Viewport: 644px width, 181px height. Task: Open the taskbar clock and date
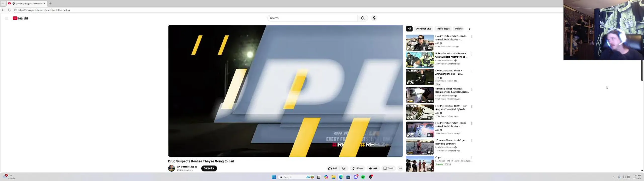pos(637,177)
